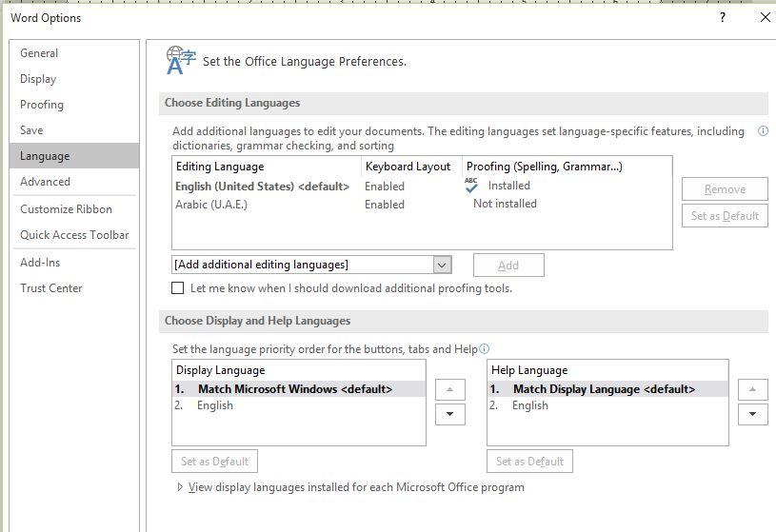Select English in the Help Language list
776x532 pixels.
pos(530,405)
